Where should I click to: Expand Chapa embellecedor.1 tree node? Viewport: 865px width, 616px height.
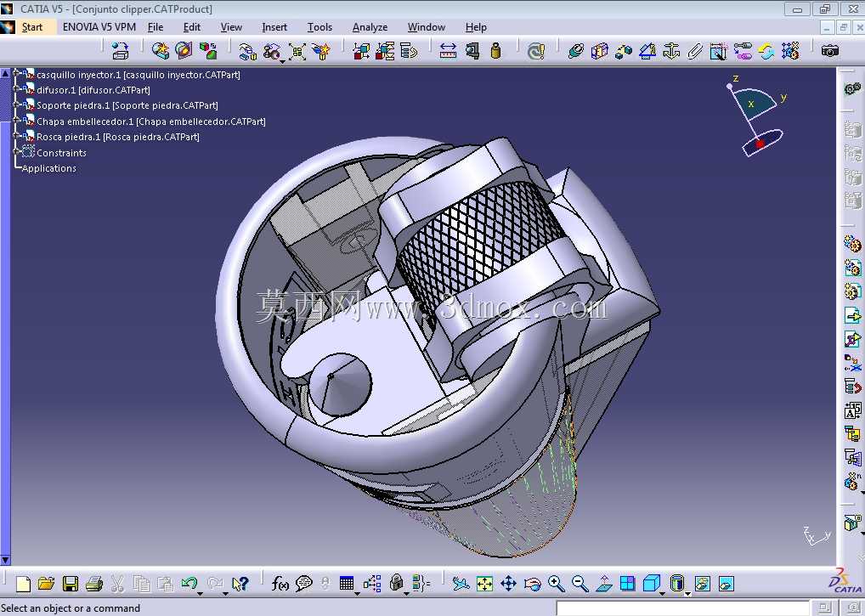coord(16,119)
